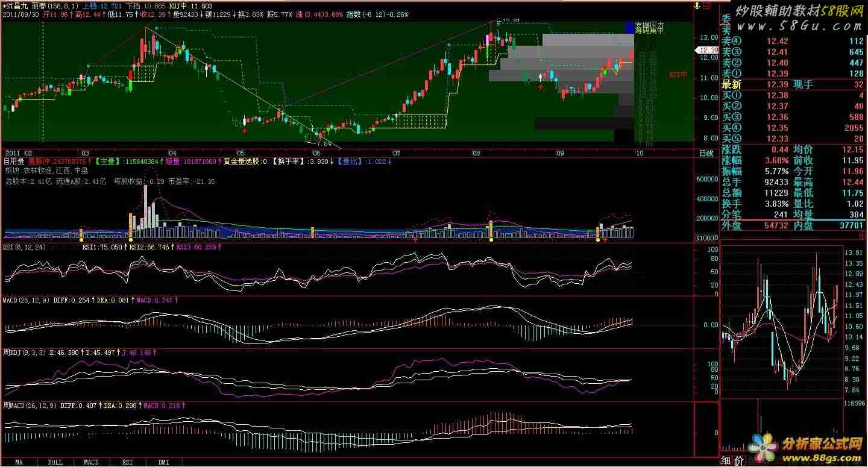Click the 买③ 12.36 bid row

793,117
